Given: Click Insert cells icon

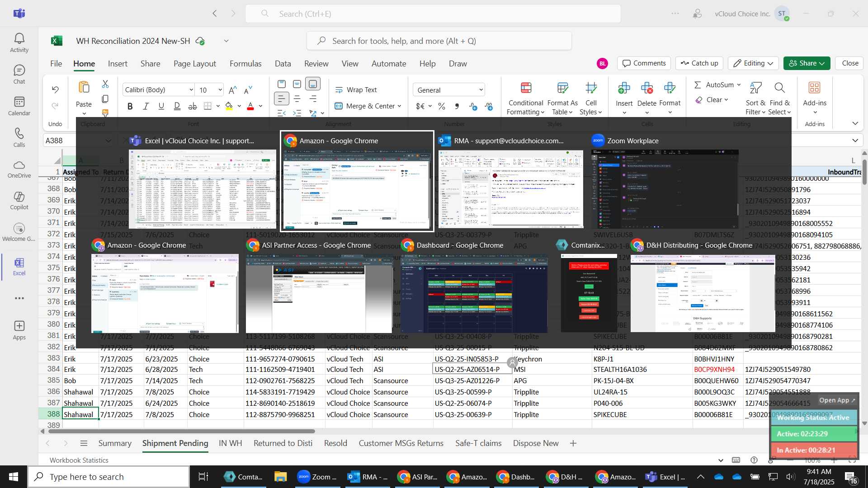Looking at the screenshot, I should pyautogui.click(x=624, y=88).
